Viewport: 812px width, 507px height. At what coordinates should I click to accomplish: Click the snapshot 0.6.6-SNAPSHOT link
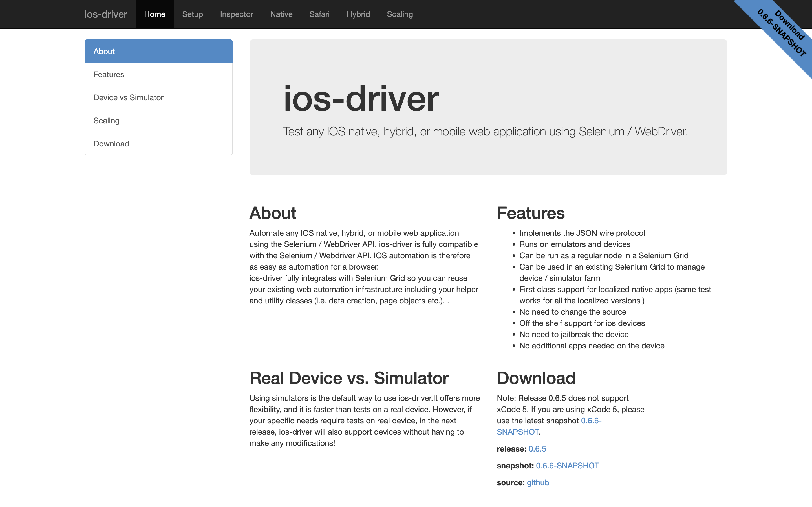[567, 466]
